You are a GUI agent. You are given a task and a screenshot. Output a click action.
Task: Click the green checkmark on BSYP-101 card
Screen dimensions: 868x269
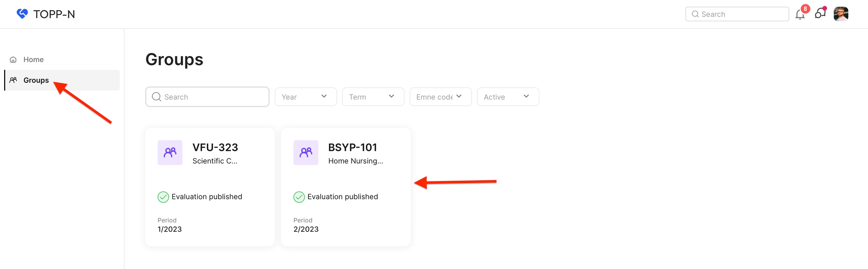pyautogui.click(x=299, y=197)
